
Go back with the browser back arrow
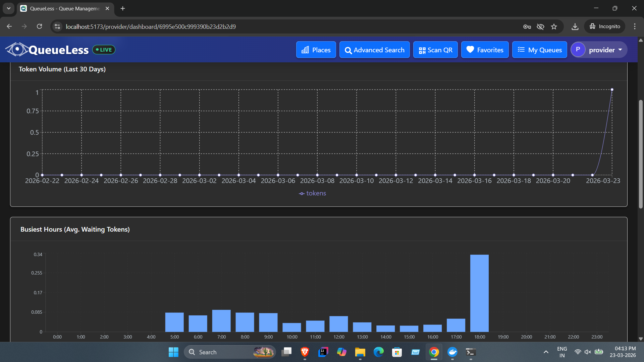(9, 26)
